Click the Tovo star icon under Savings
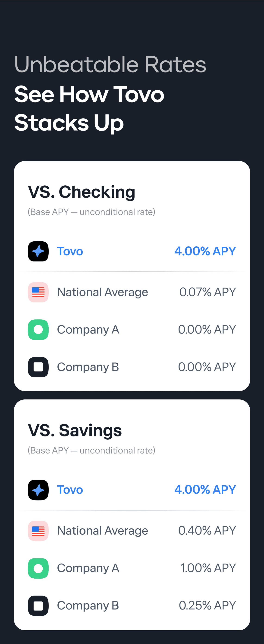 pos(38,490)
